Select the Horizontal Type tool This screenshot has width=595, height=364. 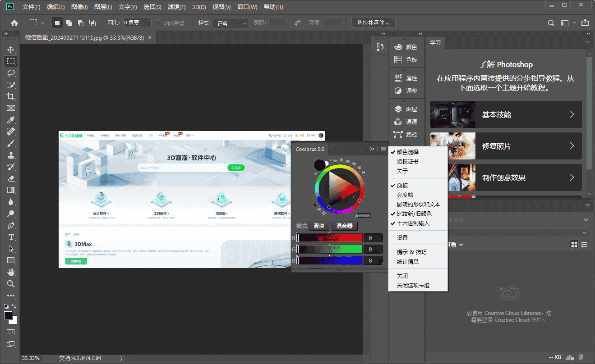click(x=11, y=237)
